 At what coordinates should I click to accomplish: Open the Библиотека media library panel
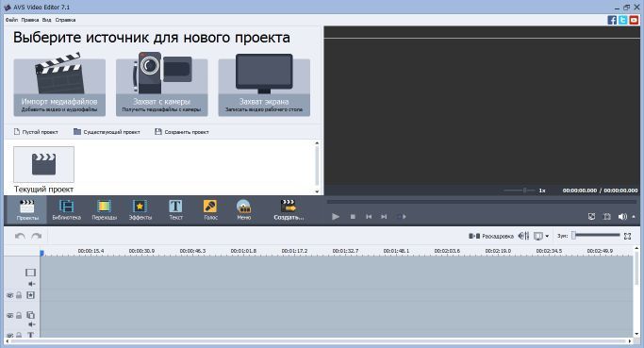[x=66, y=210]
